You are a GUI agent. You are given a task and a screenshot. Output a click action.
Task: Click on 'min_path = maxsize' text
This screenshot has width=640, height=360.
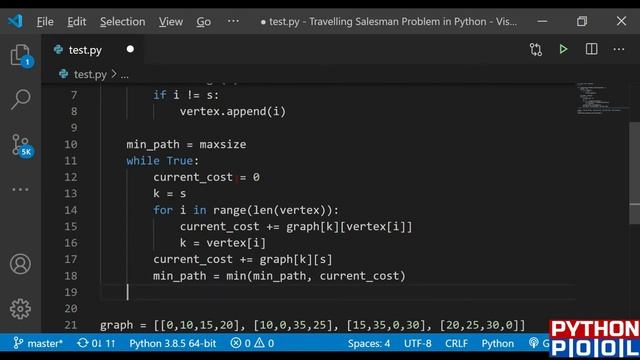[x=186, y=144]
